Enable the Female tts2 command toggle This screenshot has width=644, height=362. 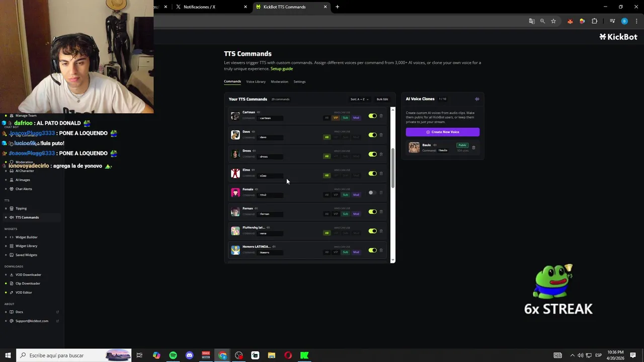(x=372, y=193)
